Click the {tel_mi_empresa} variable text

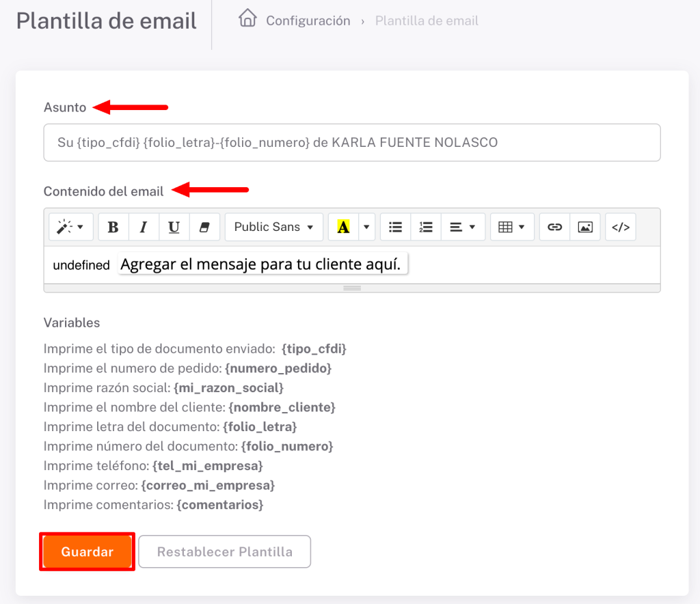[208, 466]
